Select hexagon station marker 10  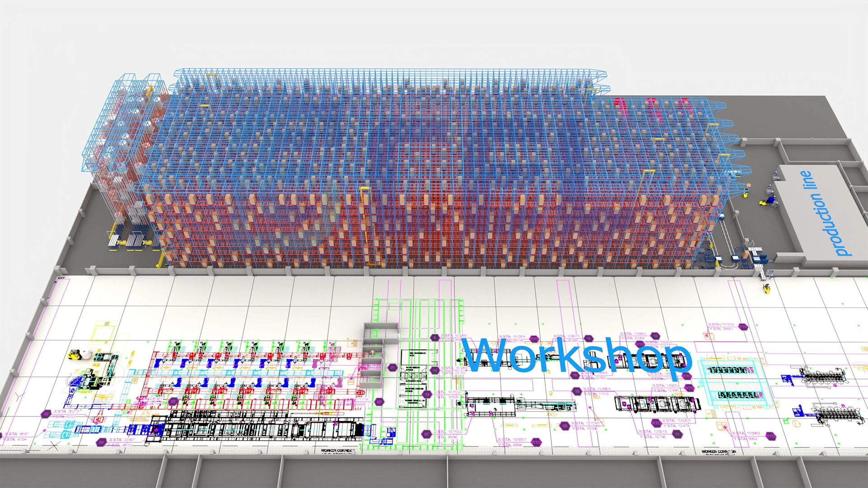pos(589,338)
